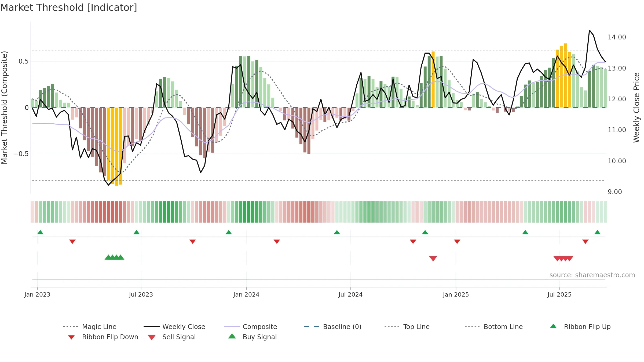The image size is (644, 362).
Task: Click the single sell signal marker in Nov 2024
Action: [433, 258]
